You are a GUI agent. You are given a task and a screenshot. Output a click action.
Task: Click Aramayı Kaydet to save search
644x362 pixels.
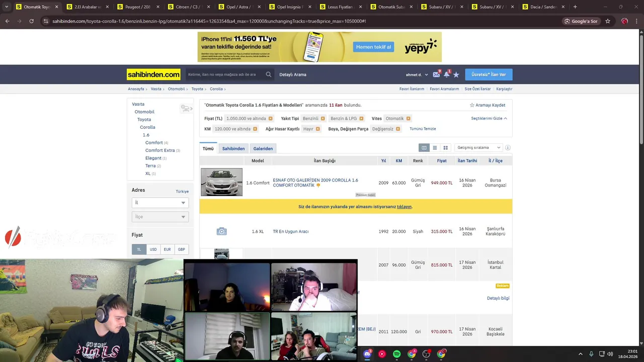tap(488, 105)
